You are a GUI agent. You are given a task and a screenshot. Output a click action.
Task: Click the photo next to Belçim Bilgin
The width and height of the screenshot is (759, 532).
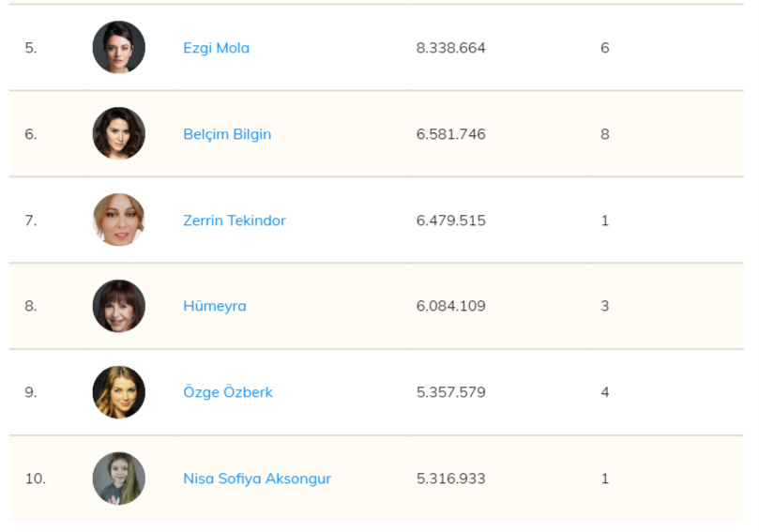(x=119, y=133)
